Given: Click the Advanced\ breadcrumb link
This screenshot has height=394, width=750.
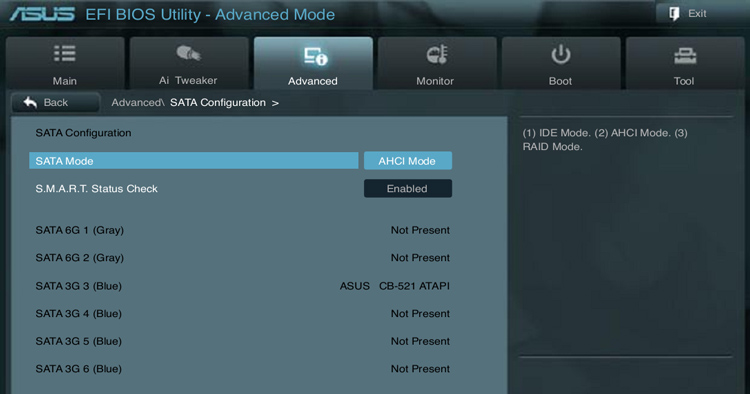Looking at the screenshot, I should click(x=138, y=102).
